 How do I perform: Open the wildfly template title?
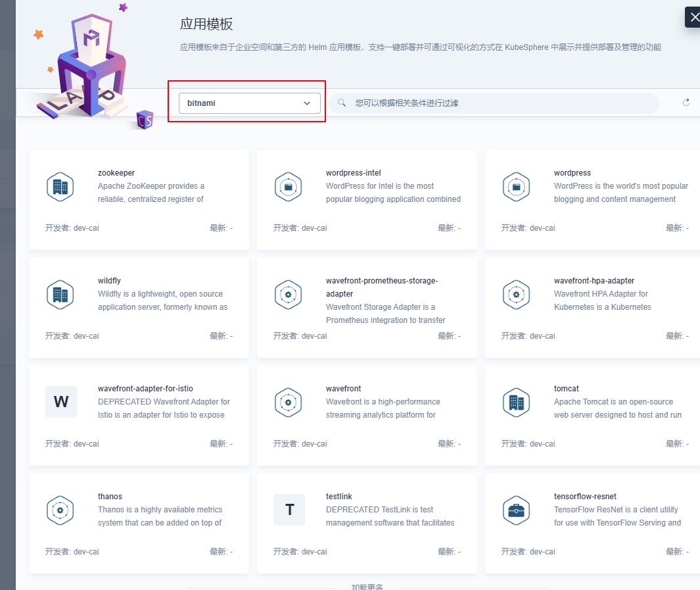(x=109, y=280)
